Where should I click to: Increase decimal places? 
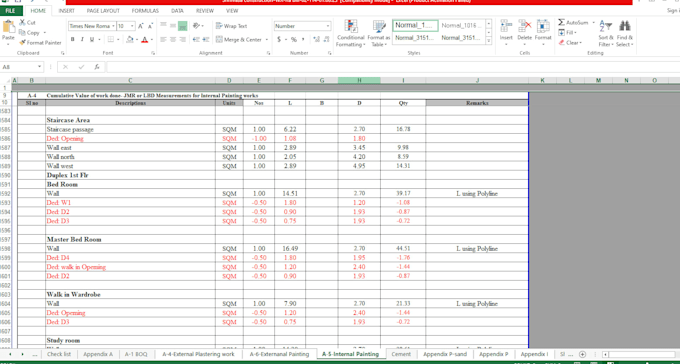click(316, 39)
